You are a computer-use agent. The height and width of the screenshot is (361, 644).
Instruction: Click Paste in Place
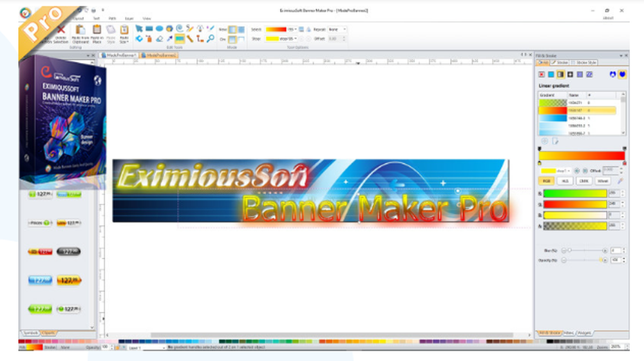coord(97,34)
